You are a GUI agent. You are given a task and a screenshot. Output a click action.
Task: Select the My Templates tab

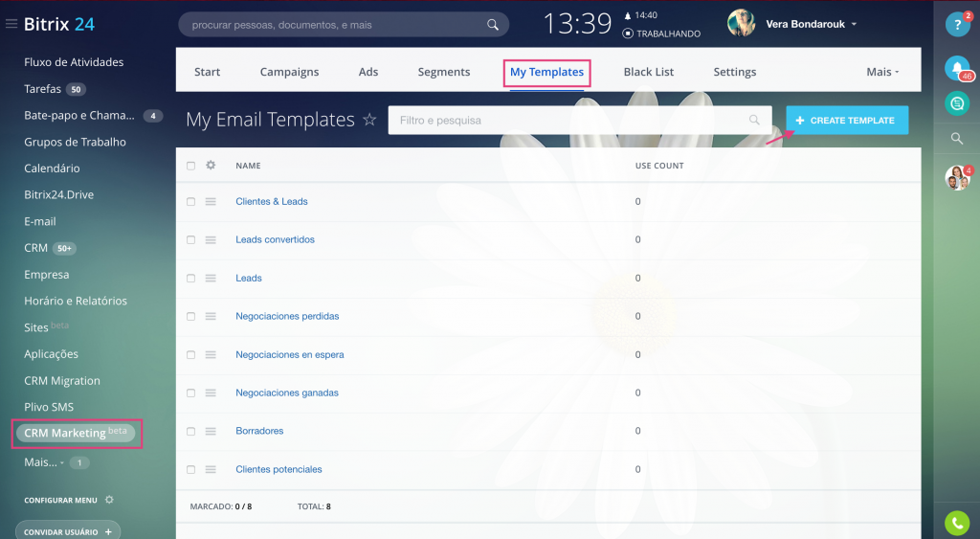[546, 72]
